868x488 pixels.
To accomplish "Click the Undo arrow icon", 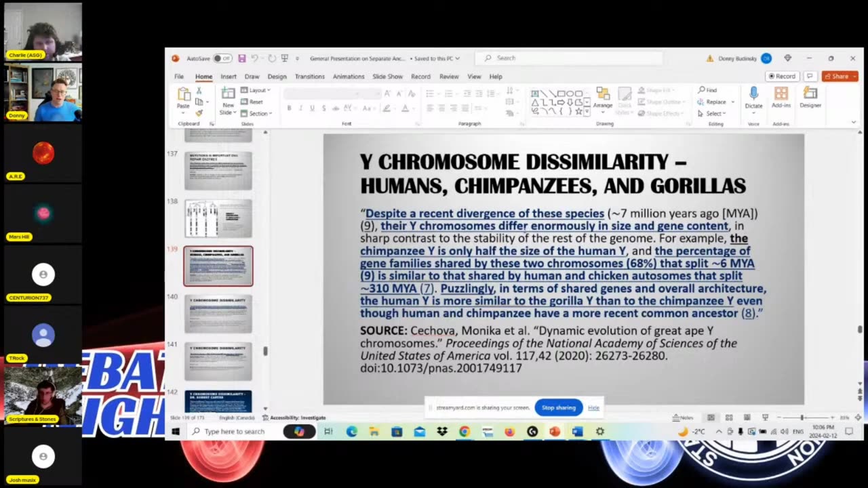I will click(256, 58).
